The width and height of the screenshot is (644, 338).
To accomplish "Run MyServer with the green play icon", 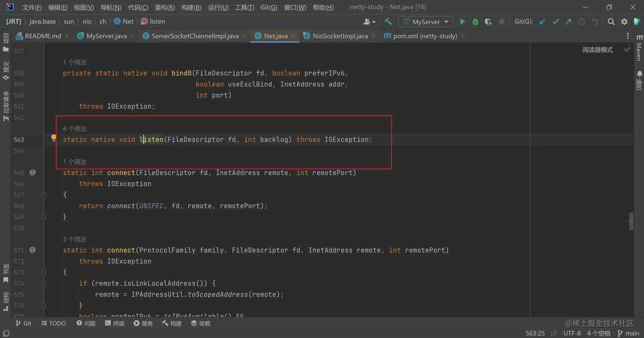I will click(x=462, y=22).
